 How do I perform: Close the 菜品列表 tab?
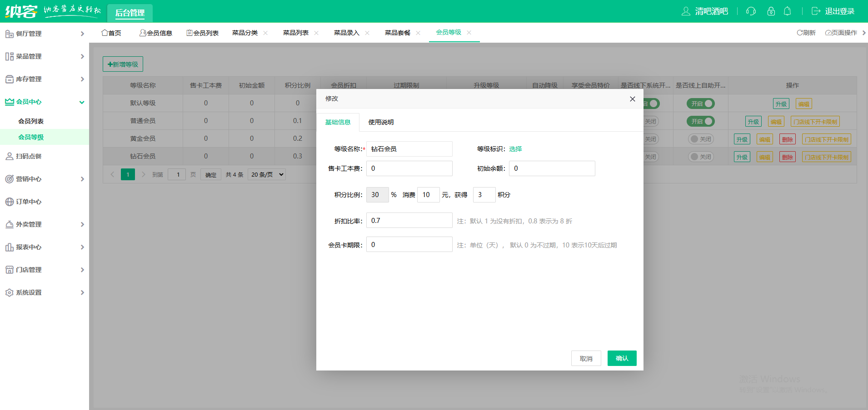pos(316,33)
